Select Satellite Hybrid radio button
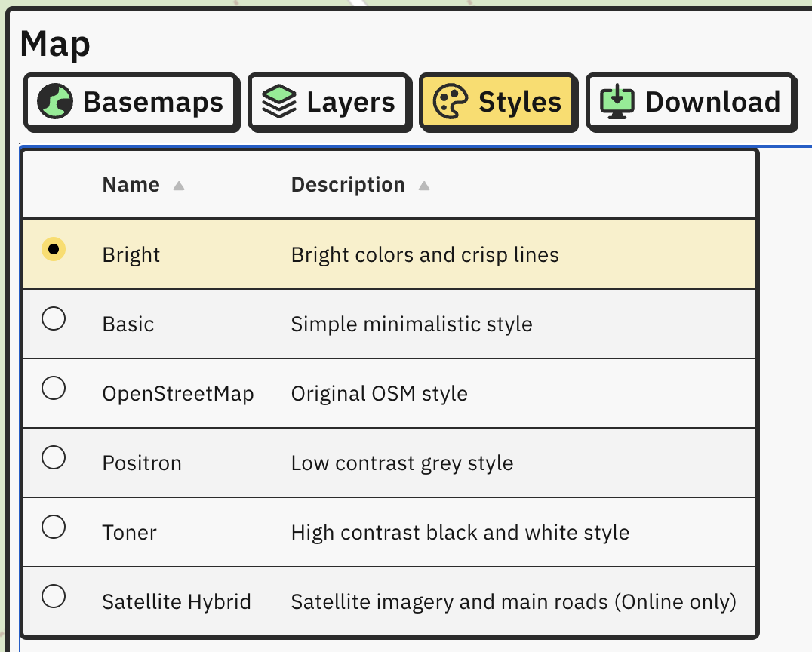The height and width of the screenshot is (652, 812). (54, 596)
